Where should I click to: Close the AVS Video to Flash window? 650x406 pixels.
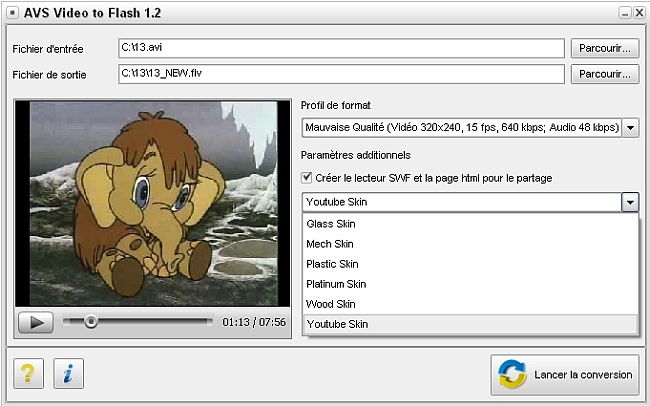click(x=640, y=13)
